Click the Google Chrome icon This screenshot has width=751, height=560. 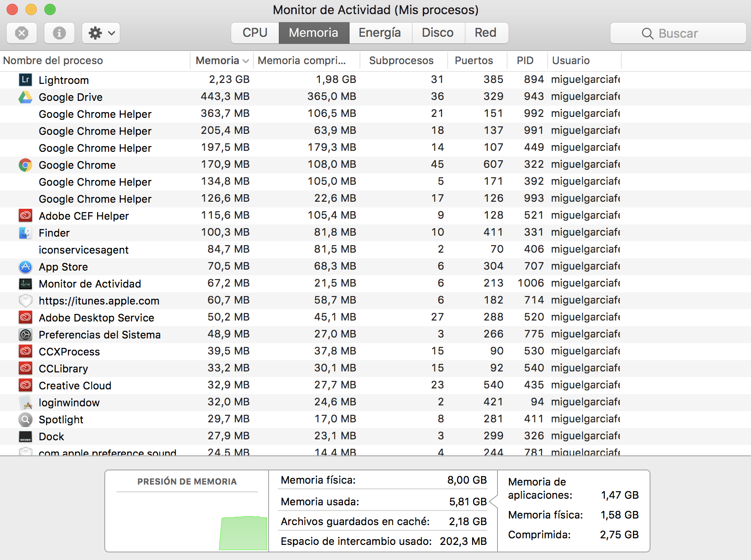25,165
